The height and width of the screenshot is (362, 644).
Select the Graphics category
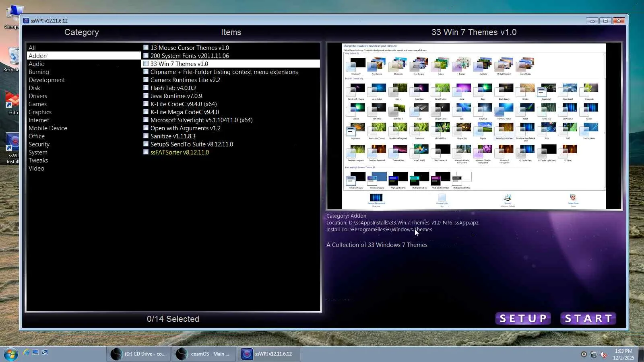point(84,112)
